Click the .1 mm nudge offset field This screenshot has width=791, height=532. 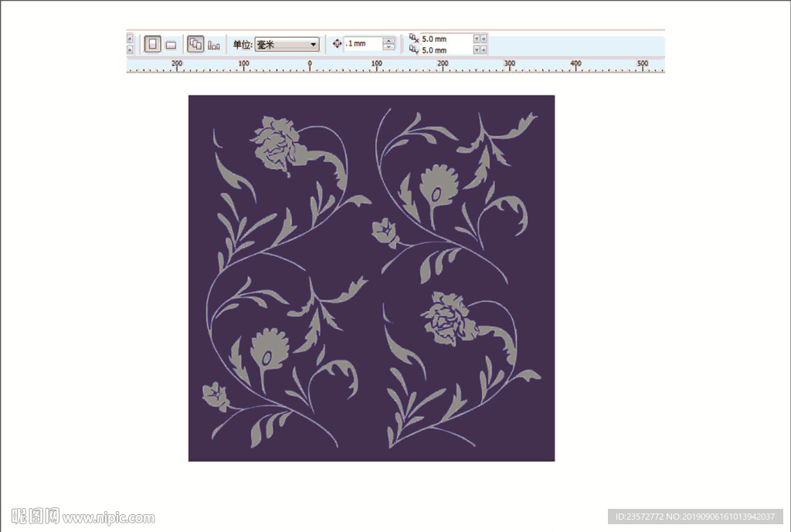pos(363,44)
